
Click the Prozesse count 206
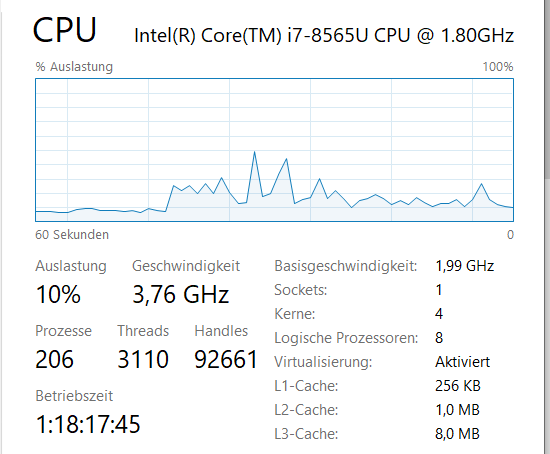(54, 359)
